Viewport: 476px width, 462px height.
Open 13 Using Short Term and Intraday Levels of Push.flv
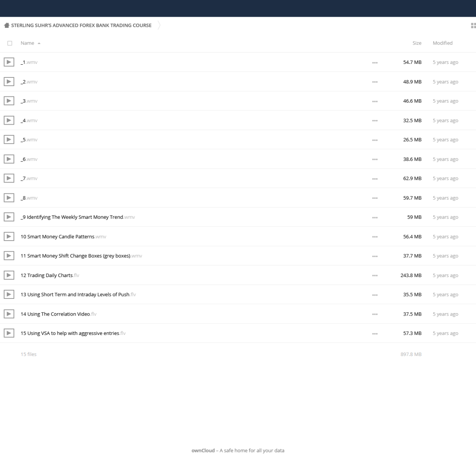click(78, 295)
